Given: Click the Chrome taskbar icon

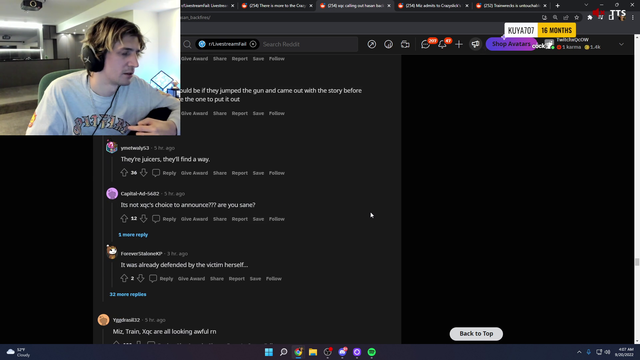Looking at the screenshot, I should tap(298, 352).
